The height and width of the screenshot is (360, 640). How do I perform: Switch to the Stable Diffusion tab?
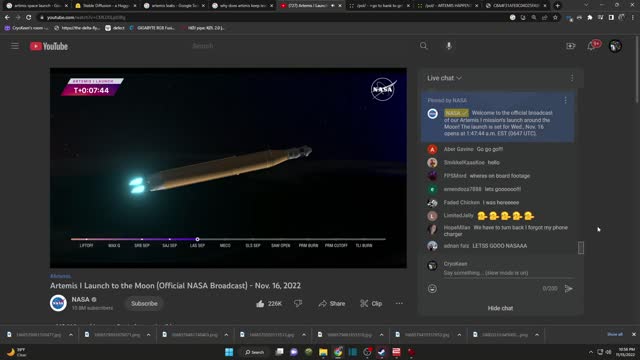tap(105, 6)
